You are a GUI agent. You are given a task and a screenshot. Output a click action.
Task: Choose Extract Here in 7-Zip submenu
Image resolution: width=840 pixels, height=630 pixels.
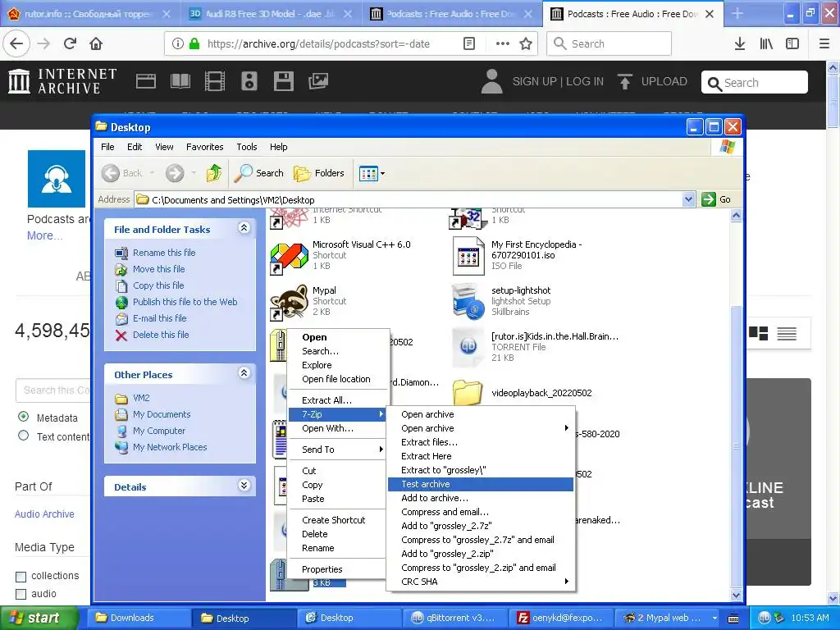pos(481,456)
